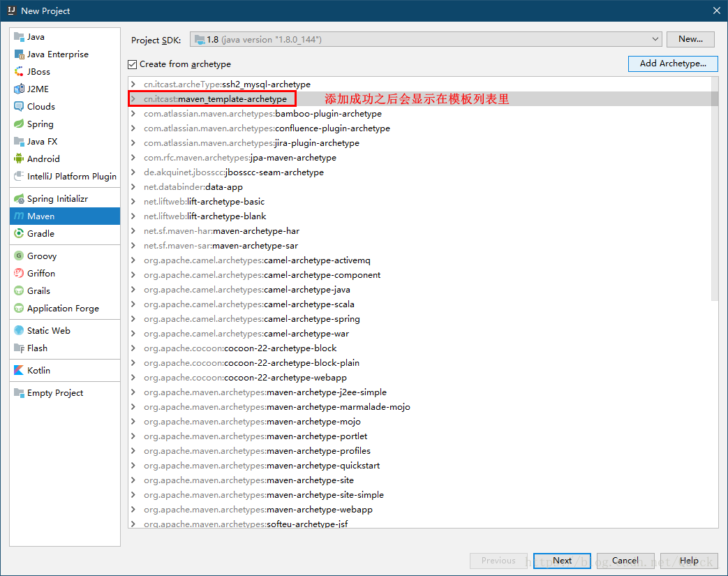This screenshot has height=576, width=728.
Task: Select lift-archetype-blank archetype
Action: (419, 216)
